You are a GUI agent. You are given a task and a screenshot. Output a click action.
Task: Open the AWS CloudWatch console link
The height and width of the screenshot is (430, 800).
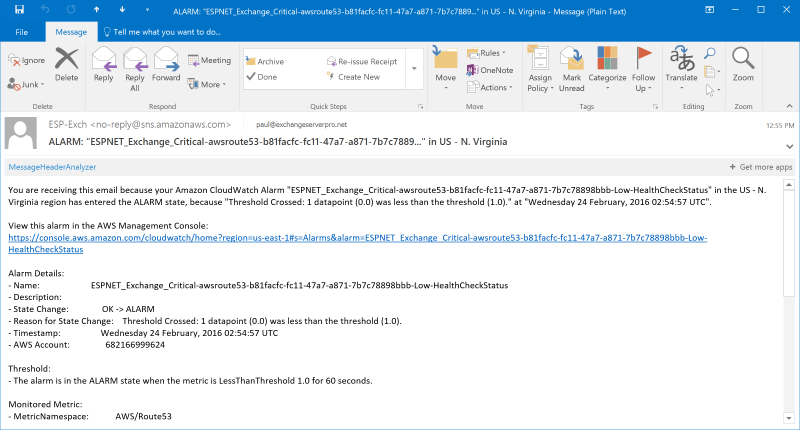tap(358, 243)
